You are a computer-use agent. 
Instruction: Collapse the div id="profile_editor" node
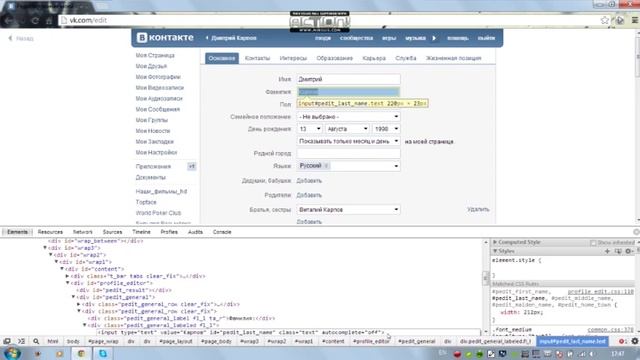68,283
